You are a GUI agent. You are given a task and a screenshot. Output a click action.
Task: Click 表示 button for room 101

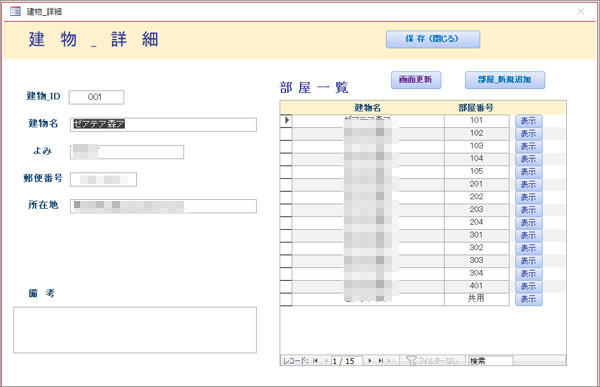[528, 121]
